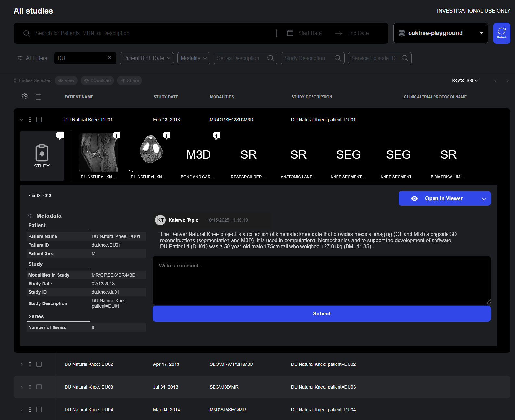Open table column settings gear
Screen dimensions: 515x420
[x=25, y=97]
